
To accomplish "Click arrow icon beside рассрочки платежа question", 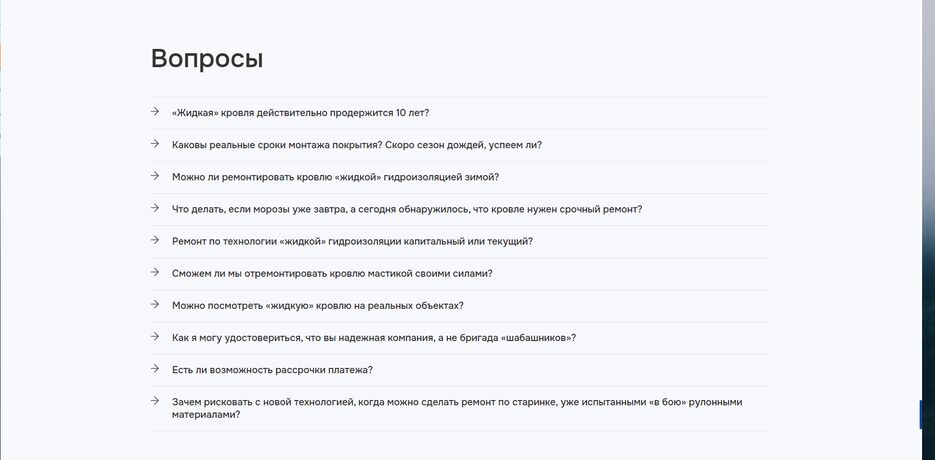I will coord(154,369).
